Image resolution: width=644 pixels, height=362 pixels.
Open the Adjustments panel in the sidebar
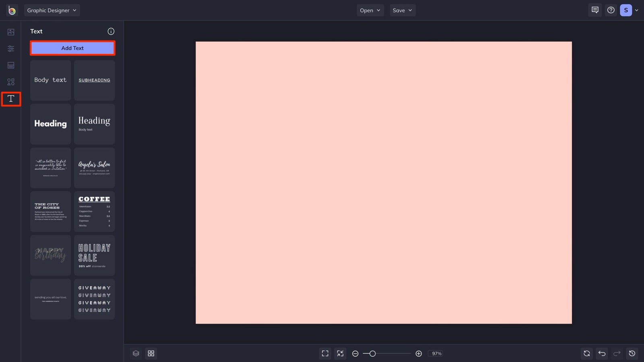10,48
